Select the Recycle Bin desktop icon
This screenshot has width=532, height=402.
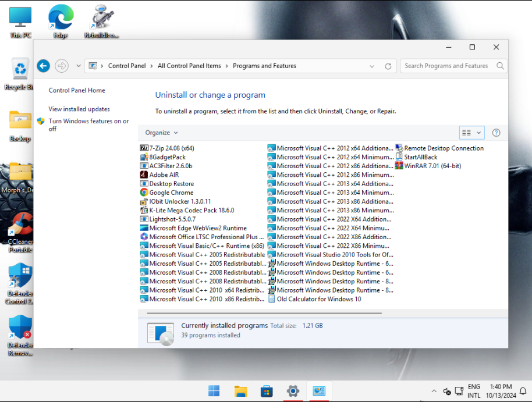[19, 74]
